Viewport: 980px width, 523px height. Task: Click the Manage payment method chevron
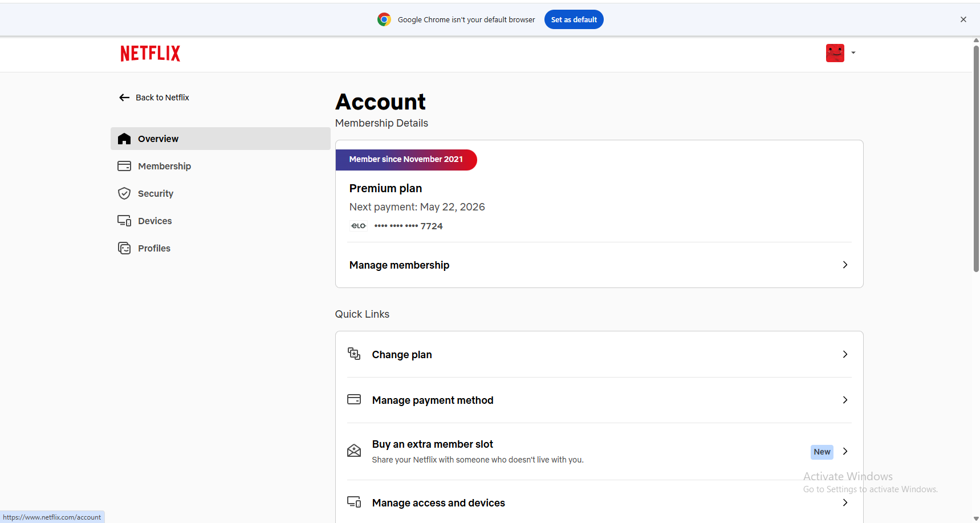(845, 400)
